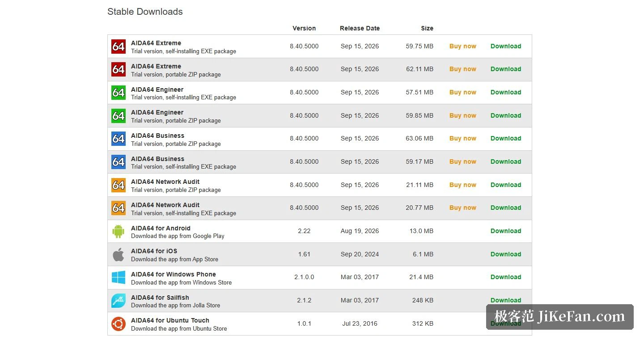Download AIDA64 Extreme self-installing EXE package
This screenshot has width=644, height=340.
click(506, 46)
